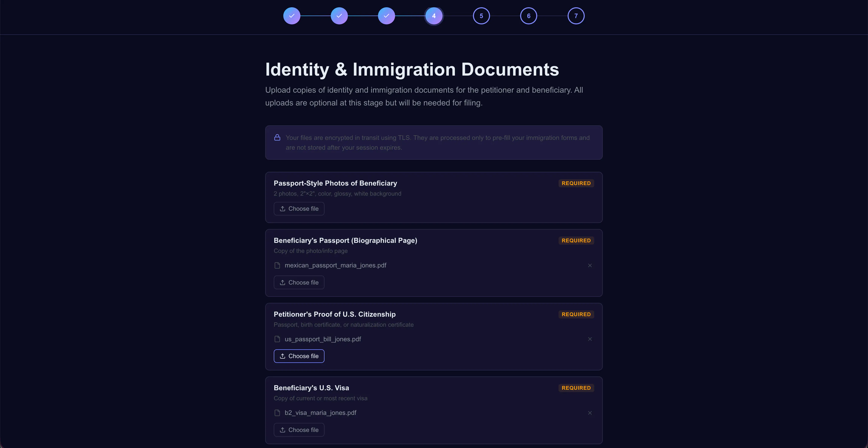Go to completed step three in stepper
This screenshot has width=868, height=448.
[387, 16]
